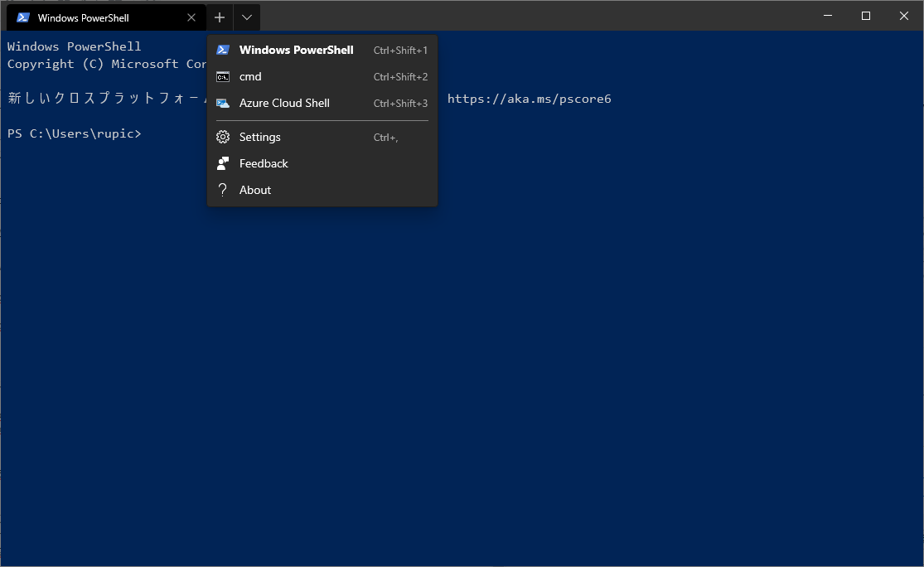This screenshot has height=567, width=924.
Task: Click the Ctrl+Shift+3 shortcut label
Action: [x=401, y=104]
